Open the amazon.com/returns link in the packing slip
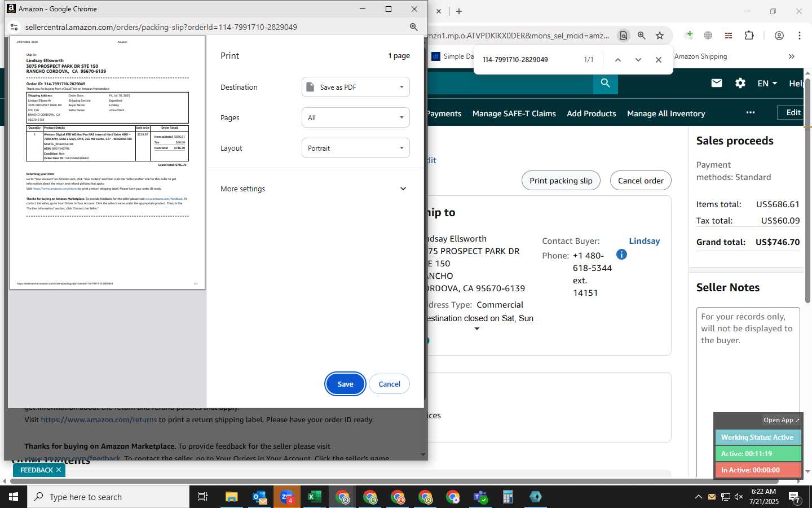This screenshot has width=812, height=508. [99, 419]
